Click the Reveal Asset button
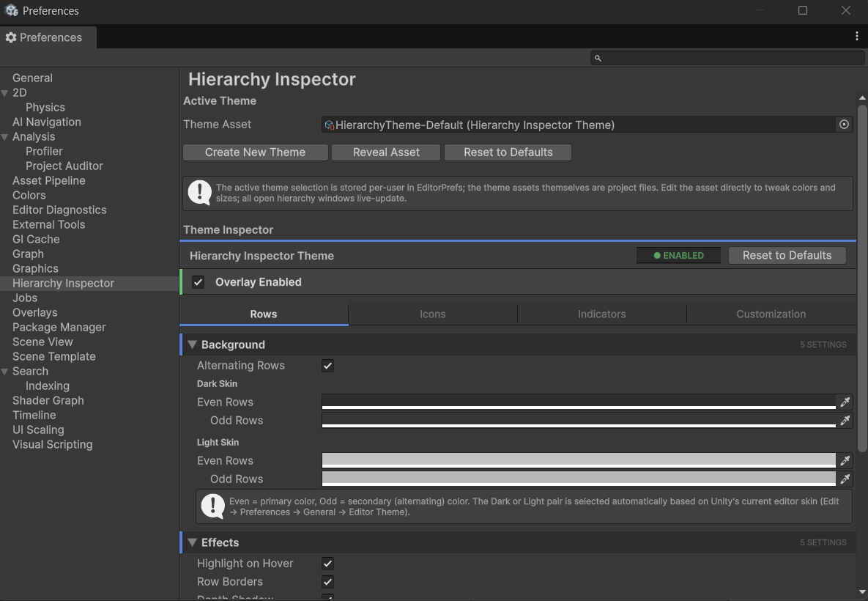This screenshot has height=601, width=868. 387,152
